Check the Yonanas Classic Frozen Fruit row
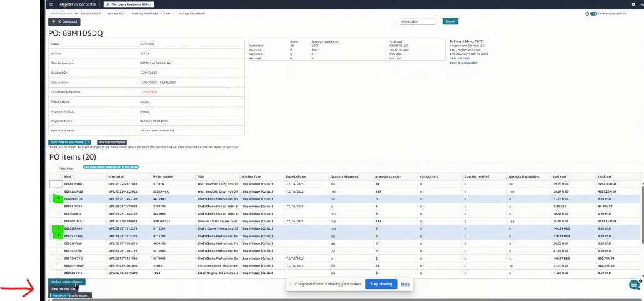Viewport: 644px width, 301px height. coord(58,221)
